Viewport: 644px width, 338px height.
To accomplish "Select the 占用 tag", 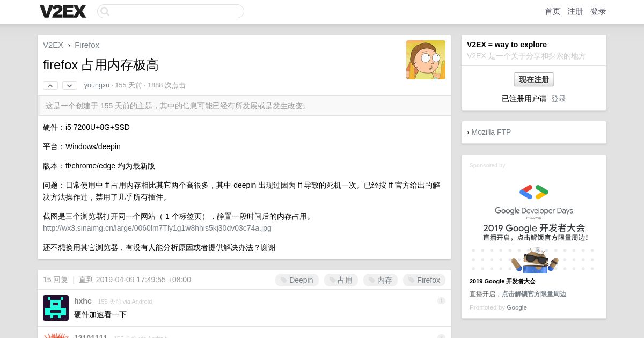I will coord(341,280).
